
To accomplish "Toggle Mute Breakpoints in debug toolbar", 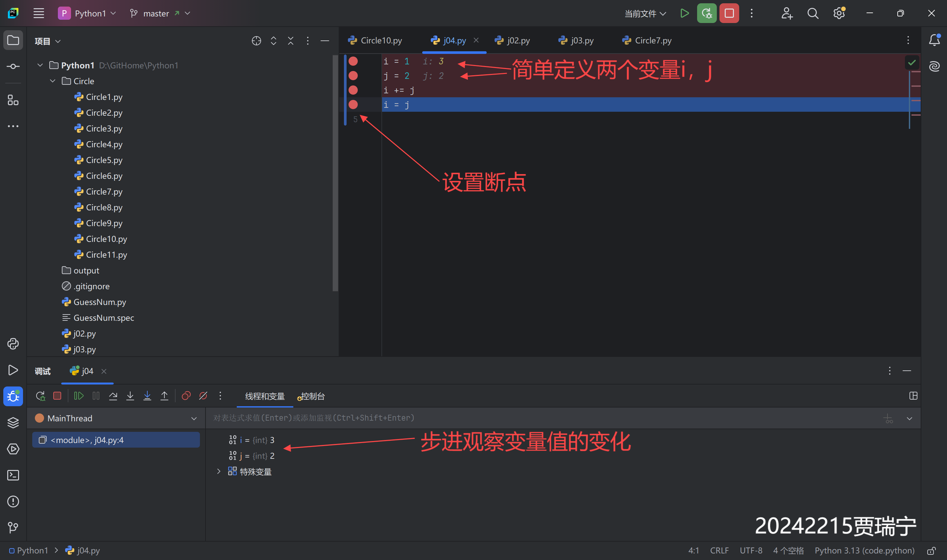I will pos(203,396).
